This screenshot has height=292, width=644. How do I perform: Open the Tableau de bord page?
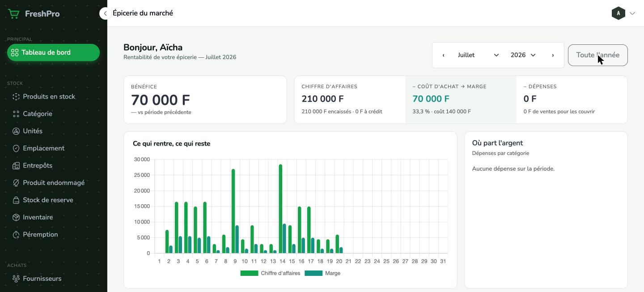[x=53, y=52]
